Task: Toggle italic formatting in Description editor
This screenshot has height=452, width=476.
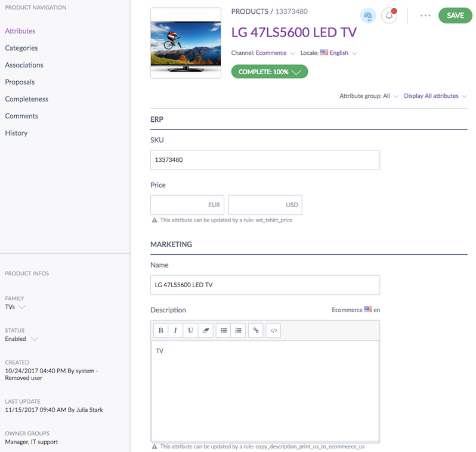Action: pyautogui.click(x=176, y=330)
